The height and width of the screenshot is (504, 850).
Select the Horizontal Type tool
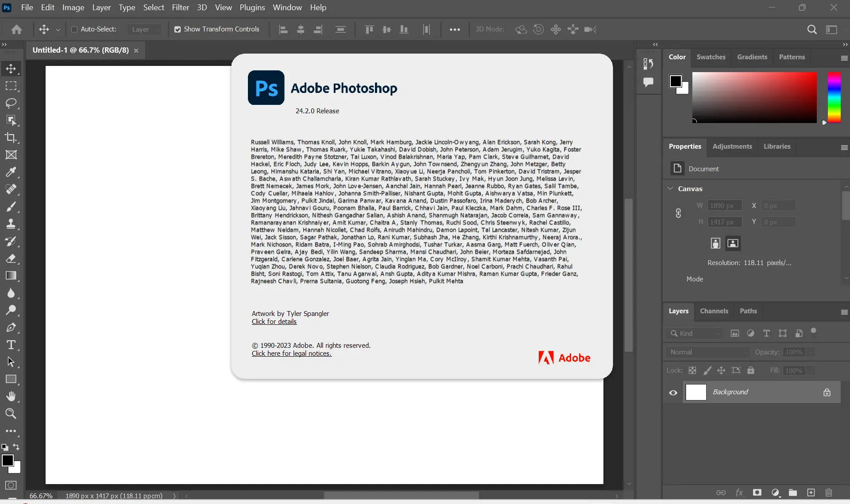coord(11,345)
